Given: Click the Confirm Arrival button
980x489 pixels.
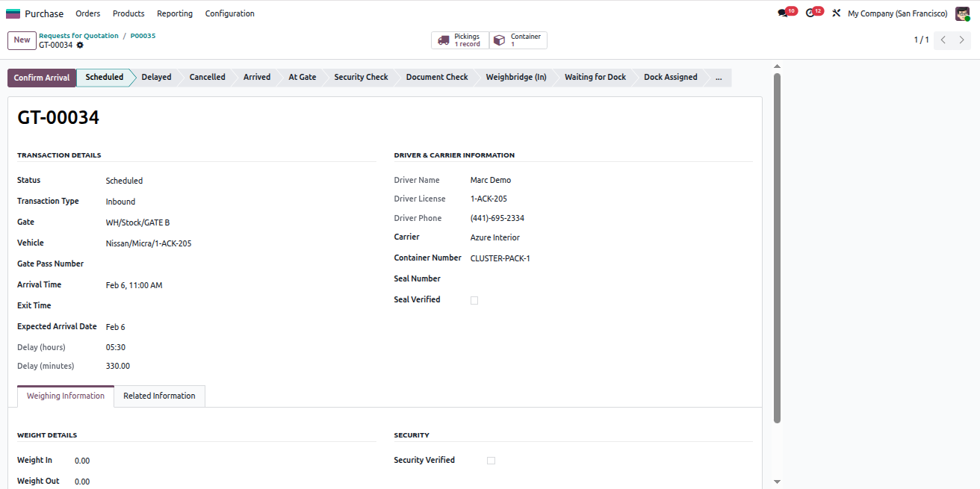Looking at the screenshot, I should pos(42,78).
